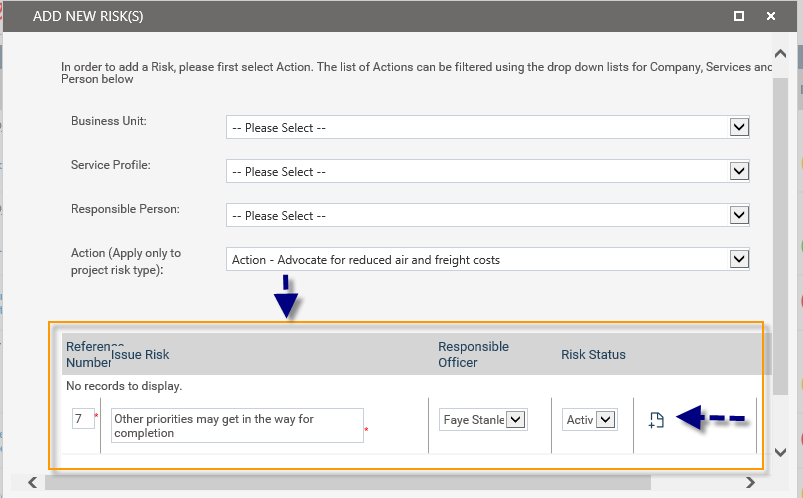Open the Responsible Person dropdown
The image size is (803, 498).
739,215
